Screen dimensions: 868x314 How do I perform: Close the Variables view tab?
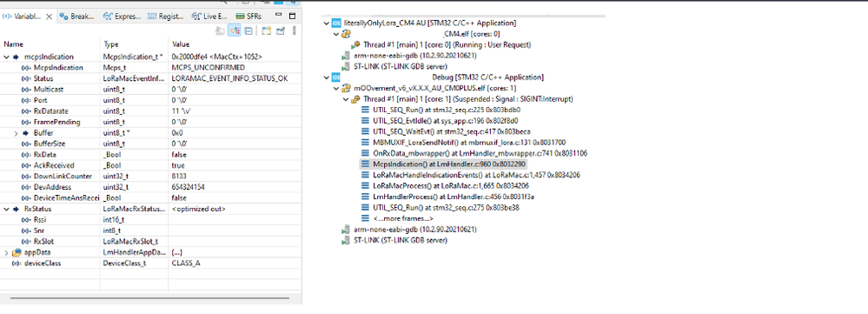pos(49,17)
